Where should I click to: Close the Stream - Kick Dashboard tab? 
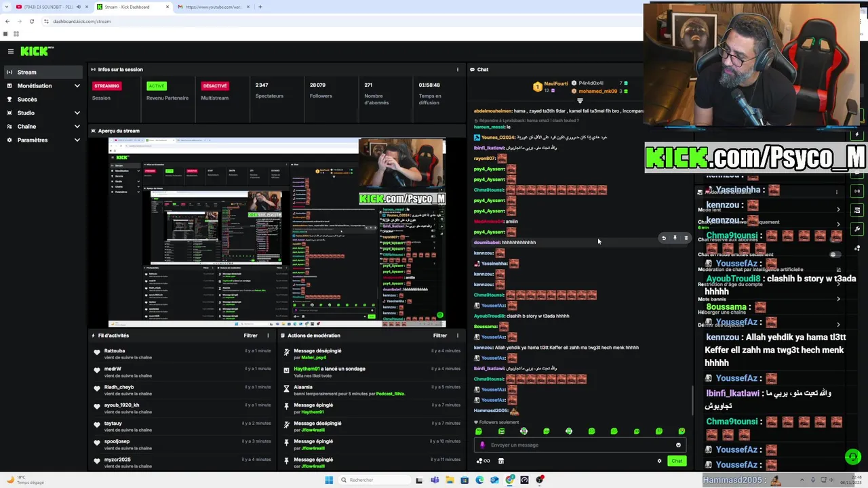click(167, 7)
